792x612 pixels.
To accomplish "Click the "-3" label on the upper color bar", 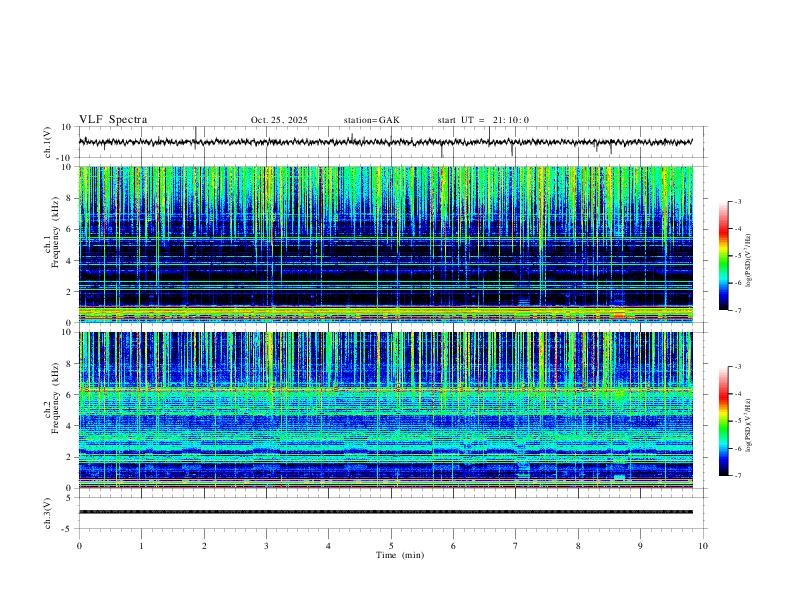I will tap(737, 201).
